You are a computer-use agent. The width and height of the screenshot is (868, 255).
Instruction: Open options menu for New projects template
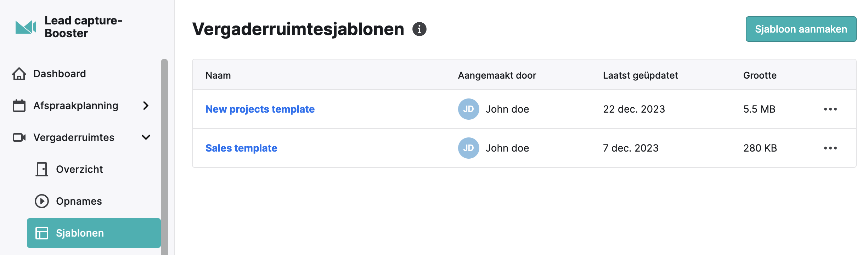pos(830,109)
